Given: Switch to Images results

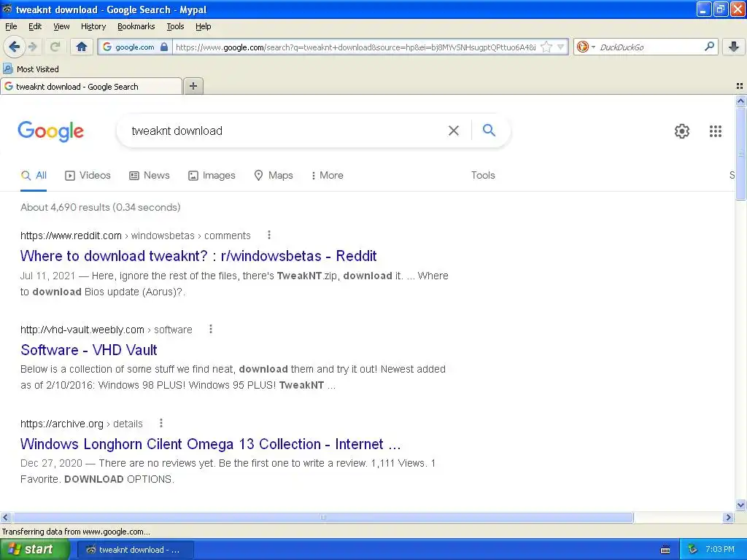Looking at the screenshot, I should [x=212, y=175].
